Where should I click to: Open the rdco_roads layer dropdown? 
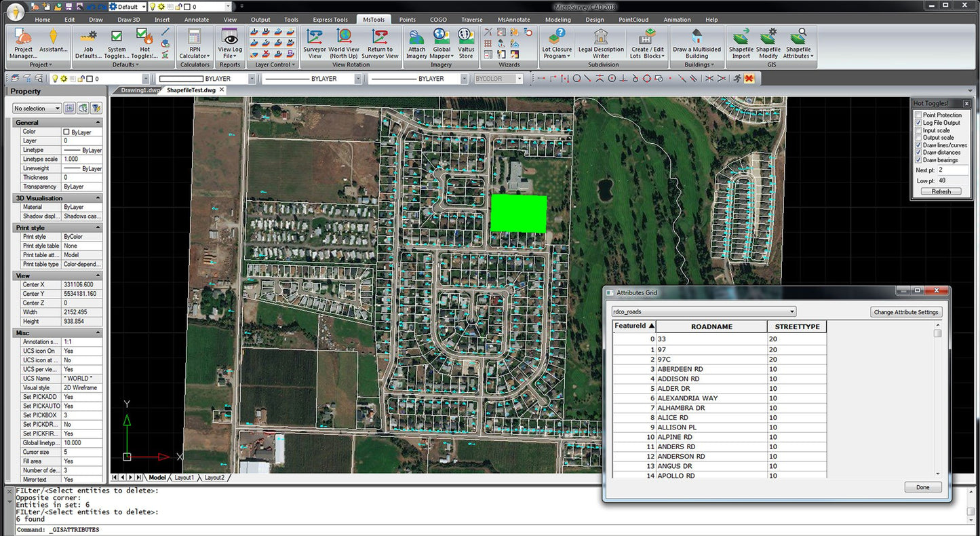pyautogui.click(x=791, y=311)
